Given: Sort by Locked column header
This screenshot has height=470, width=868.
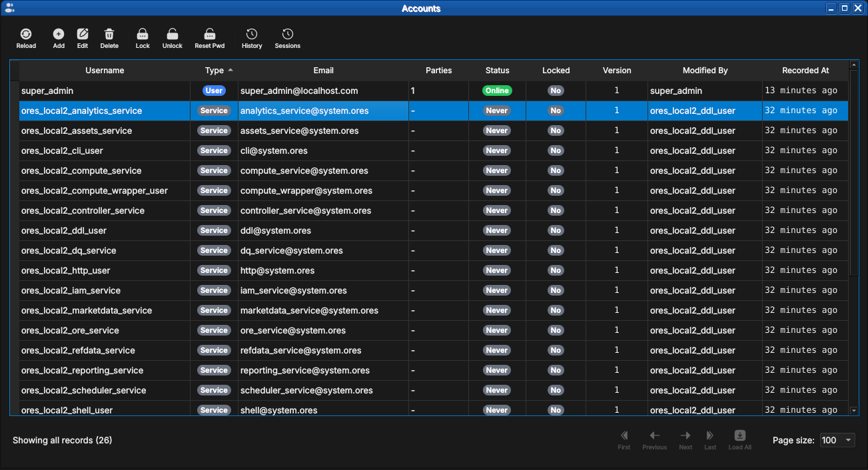Looking at the screenshot, I should coord(556,71).
